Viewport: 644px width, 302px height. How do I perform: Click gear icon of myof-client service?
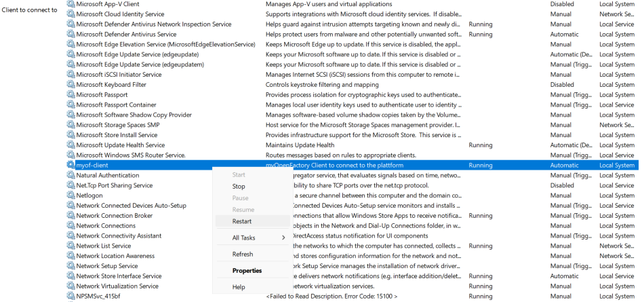coord(71,166)
